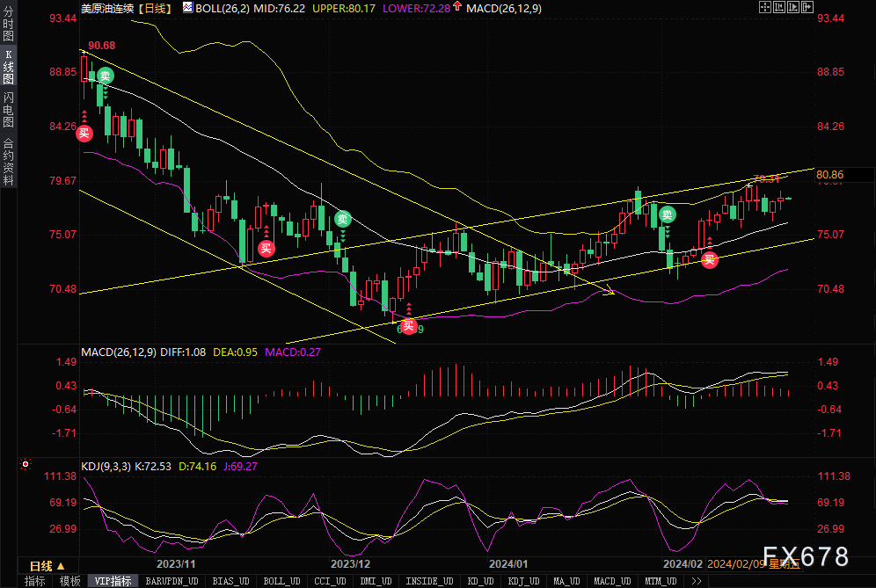Image resolution: width=876 pixels, height=588 pixels.
Task: Click the red 买 buy marker at the December low
Action: pos(409,326)
